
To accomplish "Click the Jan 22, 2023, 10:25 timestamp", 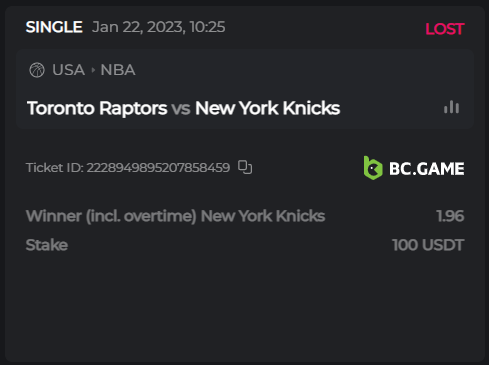I will click(159, 27).
